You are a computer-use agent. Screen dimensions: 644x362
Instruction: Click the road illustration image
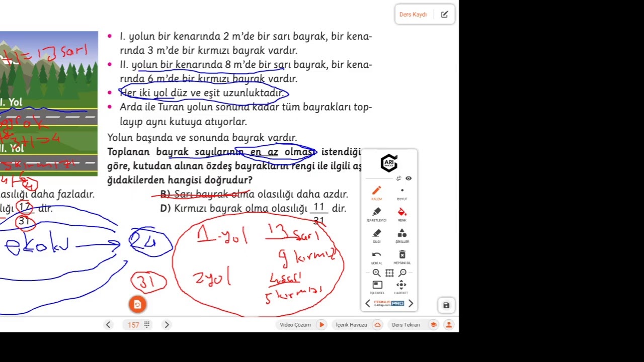point(49,104)
